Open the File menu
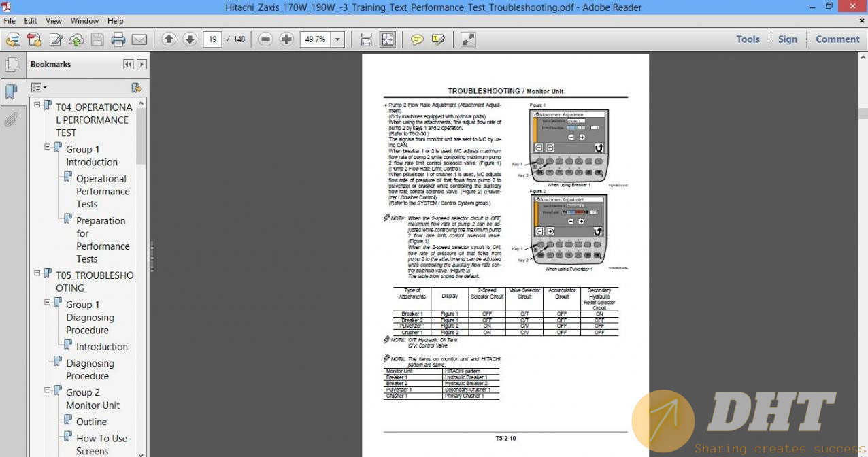This screenshot has width=868, height=457. [10, 21]
